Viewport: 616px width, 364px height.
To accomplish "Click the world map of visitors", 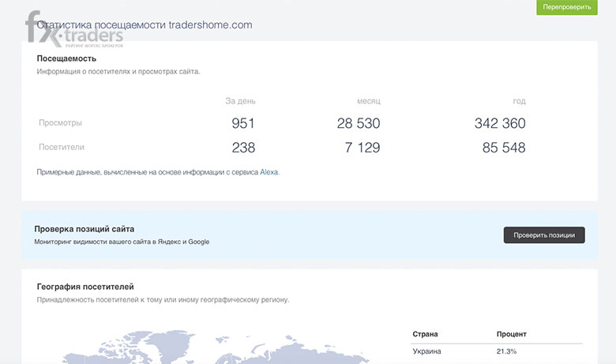I will click(216, 347).
